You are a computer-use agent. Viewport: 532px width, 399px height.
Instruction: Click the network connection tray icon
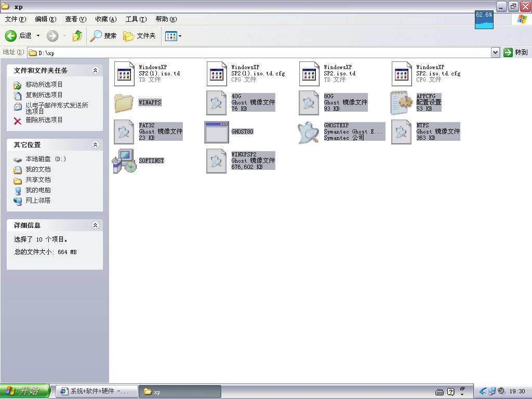tap(492, 392)
